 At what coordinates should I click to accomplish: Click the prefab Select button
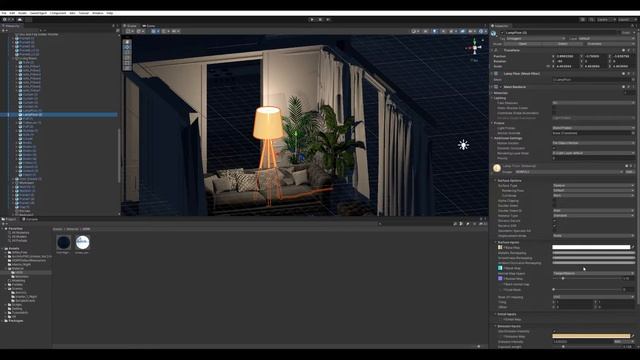[x=563, y=44]
